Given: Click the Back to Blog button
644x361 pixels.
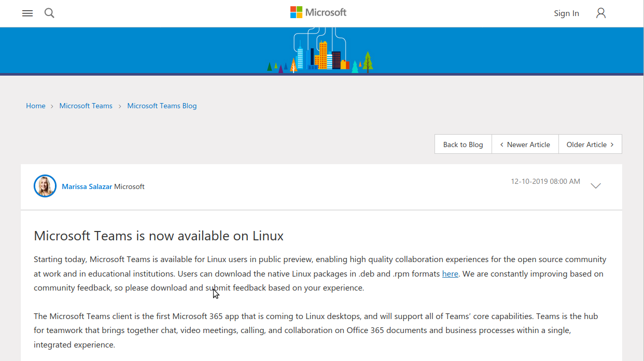Looking at the screenshot, I should pos(463,145).
